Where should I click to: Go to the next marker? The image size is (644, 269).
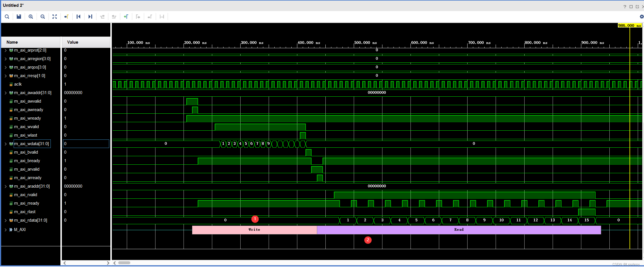point(150,16)
